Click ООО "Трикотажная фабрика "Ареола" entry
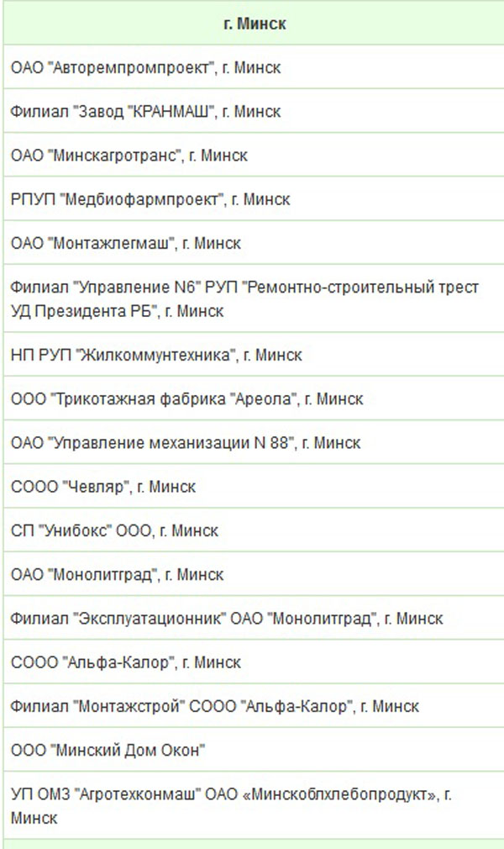504x849 pixels. [186, 398]
